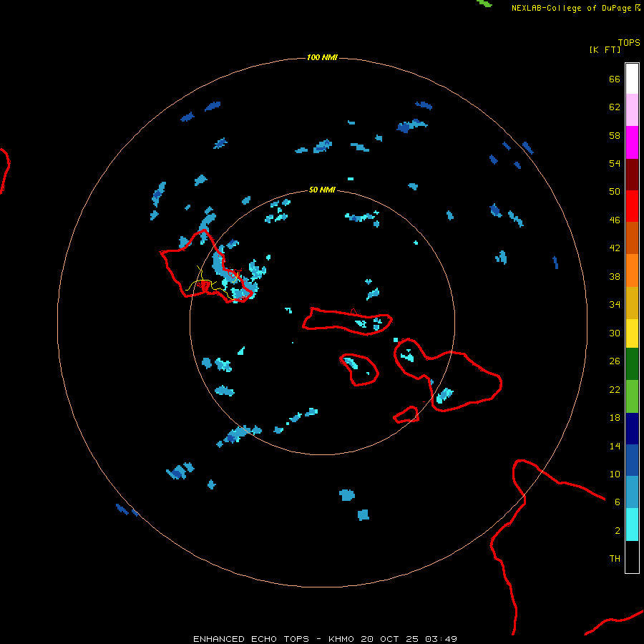Click the black TH threshold swatch

[632, 557]
